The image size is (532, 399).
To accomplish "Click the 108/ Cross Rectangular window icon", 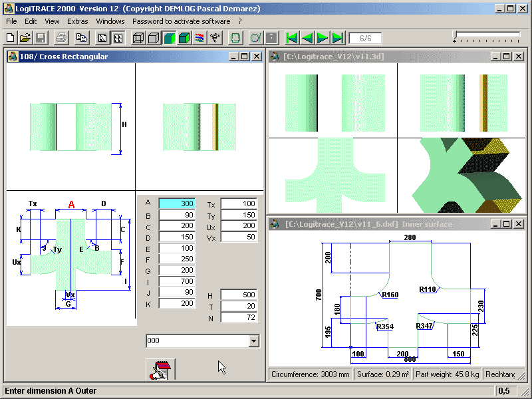I will tap(13, 57).
